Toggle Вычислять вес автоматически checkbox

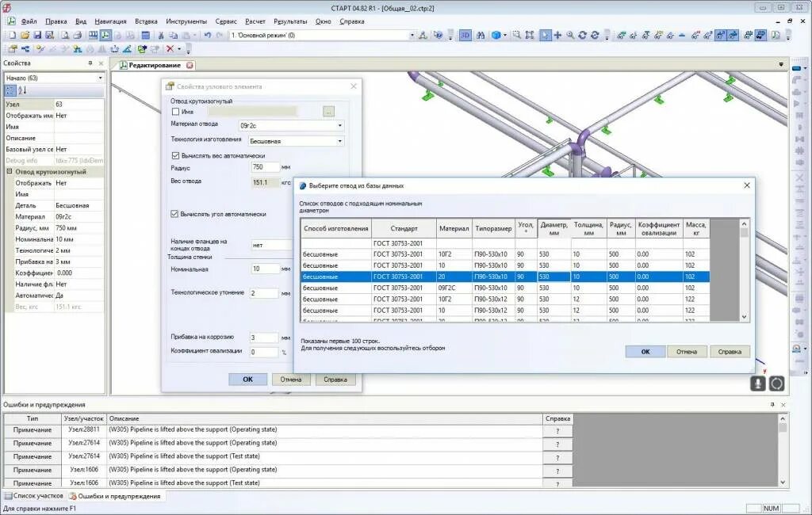175,155
